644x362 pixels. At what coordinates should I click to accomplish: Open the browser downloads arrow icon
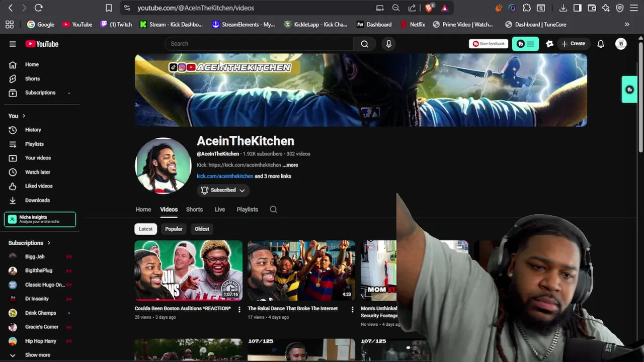click(563, 8)
